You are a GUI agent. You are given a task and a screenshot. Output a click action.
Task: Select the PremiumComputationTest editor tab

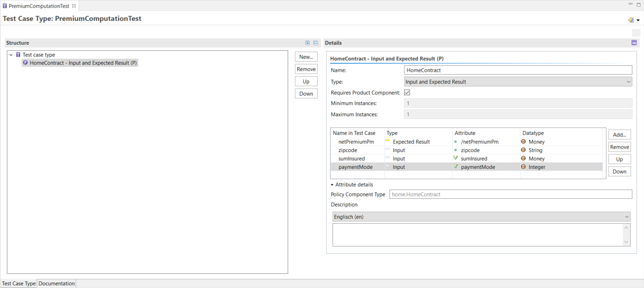(37, 6)
